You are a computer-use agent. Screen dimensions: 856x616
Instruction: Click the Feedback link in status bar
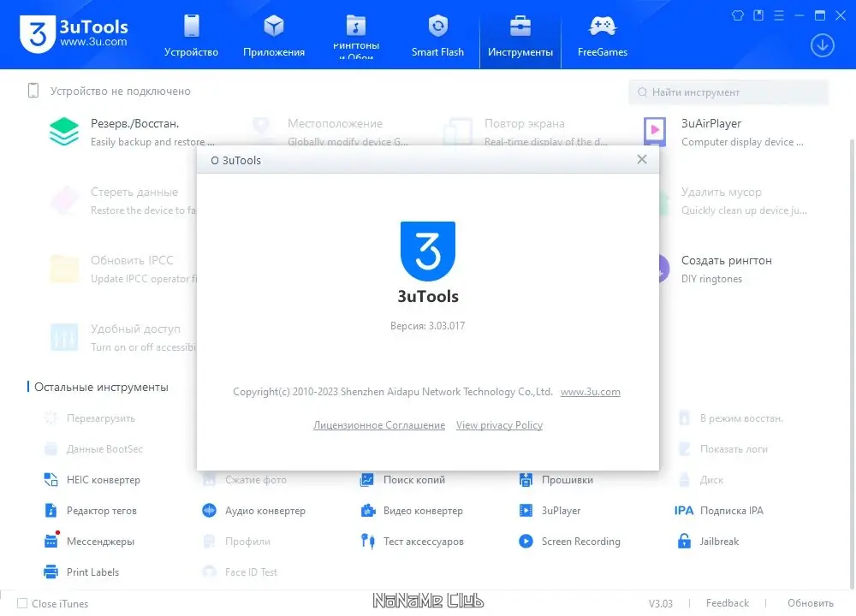tap(727, 603)
